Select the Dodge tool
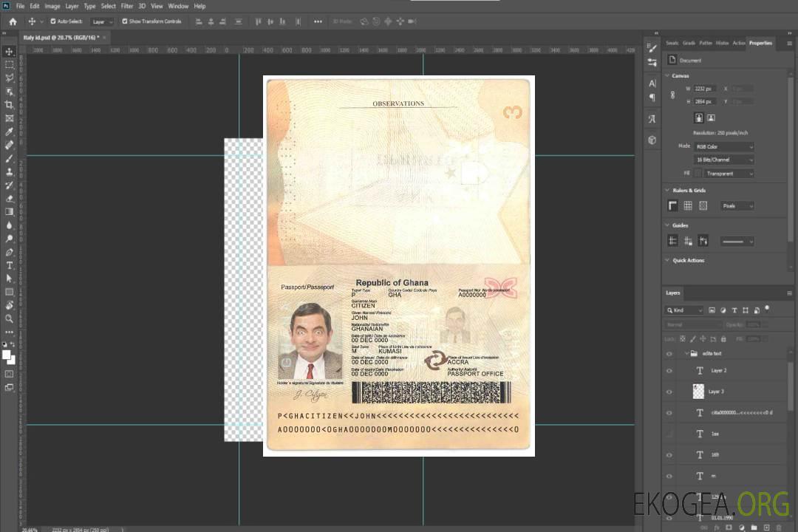798x532 pixels. coord(9,238)
